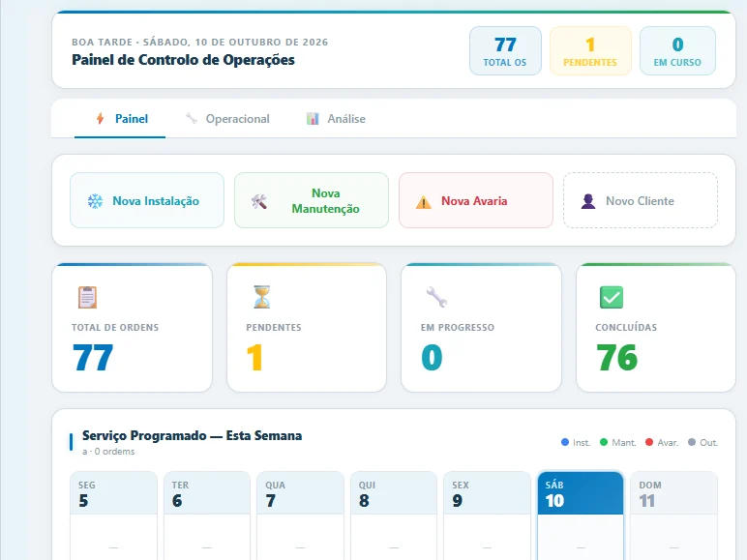This screenshot has height=560, width=747.
Task: Click the 77 Total OS header badge
Action: pos(505,51)
